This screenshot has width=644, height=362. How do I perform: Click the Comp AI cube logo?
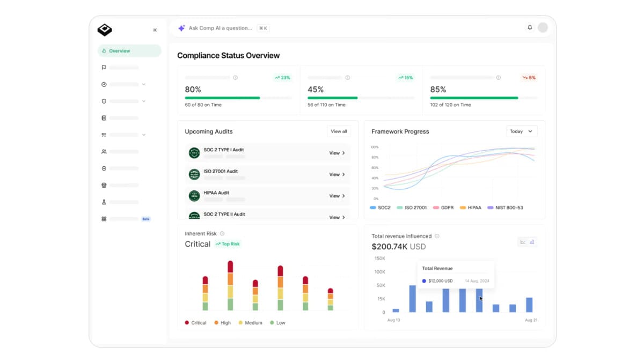click(105, 30)
